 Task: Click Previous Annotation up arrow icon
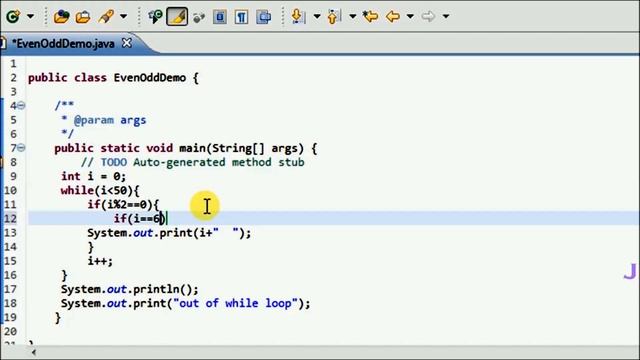333,17
